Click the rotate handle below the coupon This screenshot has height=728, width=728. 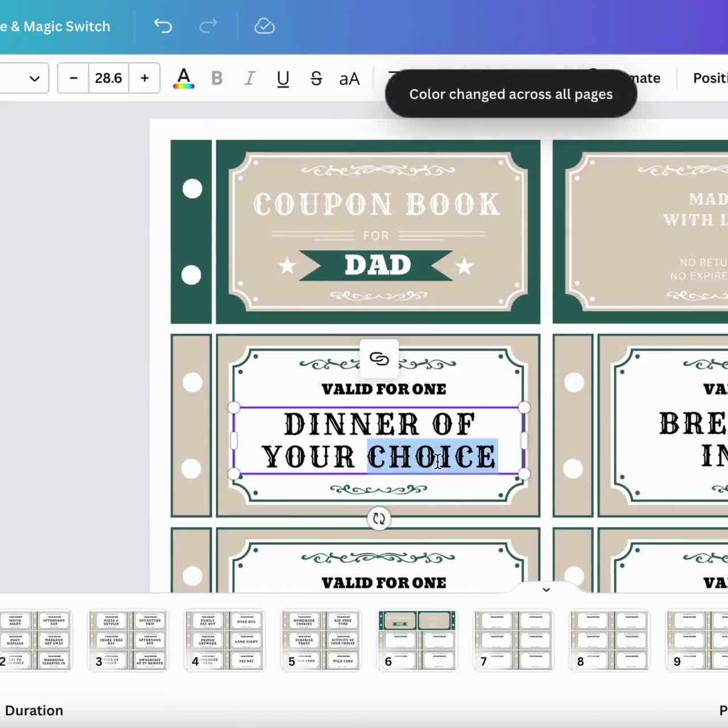(x=379, y=518)
